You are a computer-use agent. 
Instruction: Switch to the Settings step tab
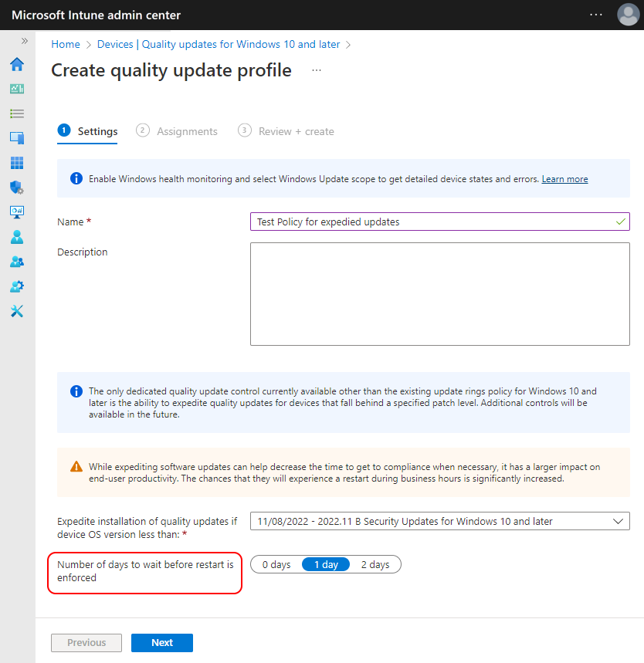click(x=87, y=131)
